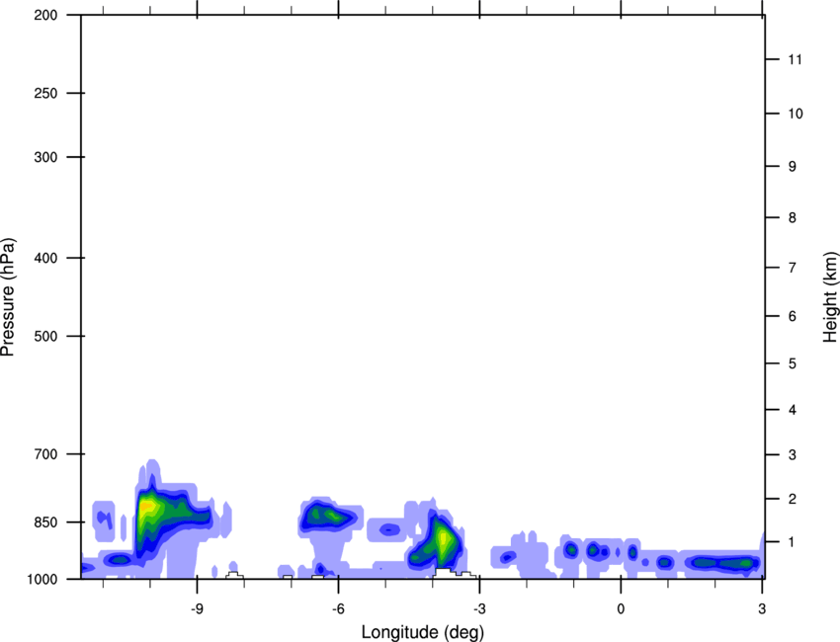
Task: Click the 7 km height label
Action: tap(792, 268)
